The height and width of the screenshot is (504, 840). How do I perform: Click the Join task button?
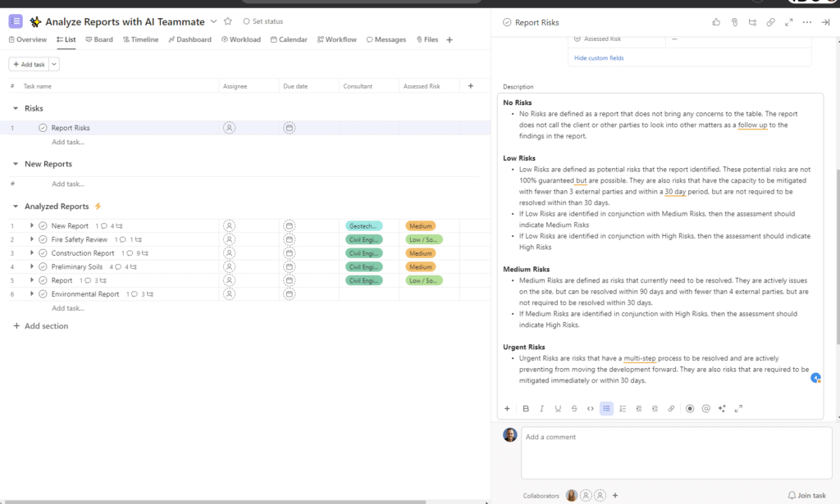tap(806, 496)
